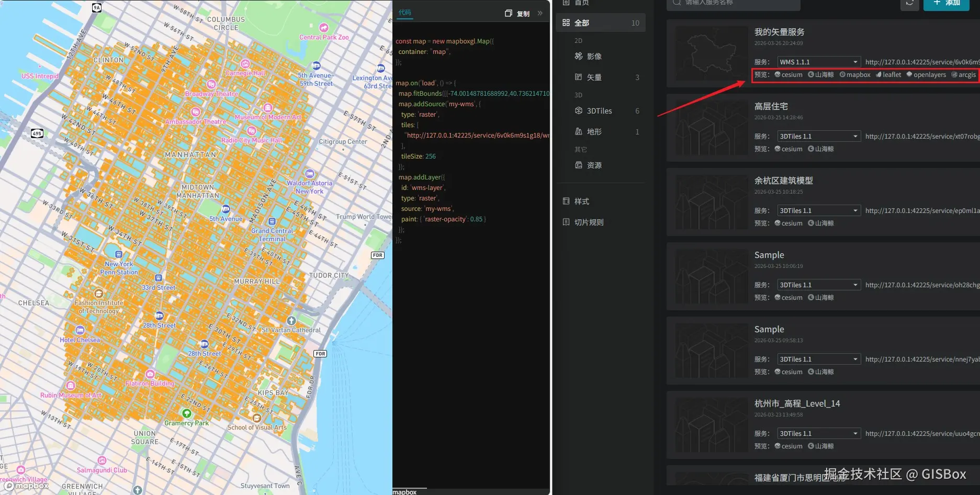Click the Carnegie Hall marker icon on map
The image size is (980, 495).
pyautogui.click(x=246, y=64)
